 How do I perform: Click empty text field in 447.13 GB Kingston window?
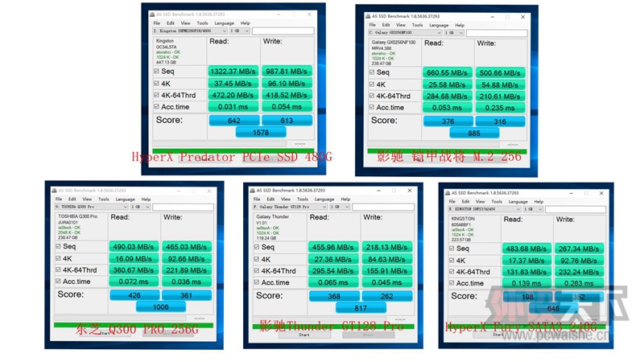(283, 31)
